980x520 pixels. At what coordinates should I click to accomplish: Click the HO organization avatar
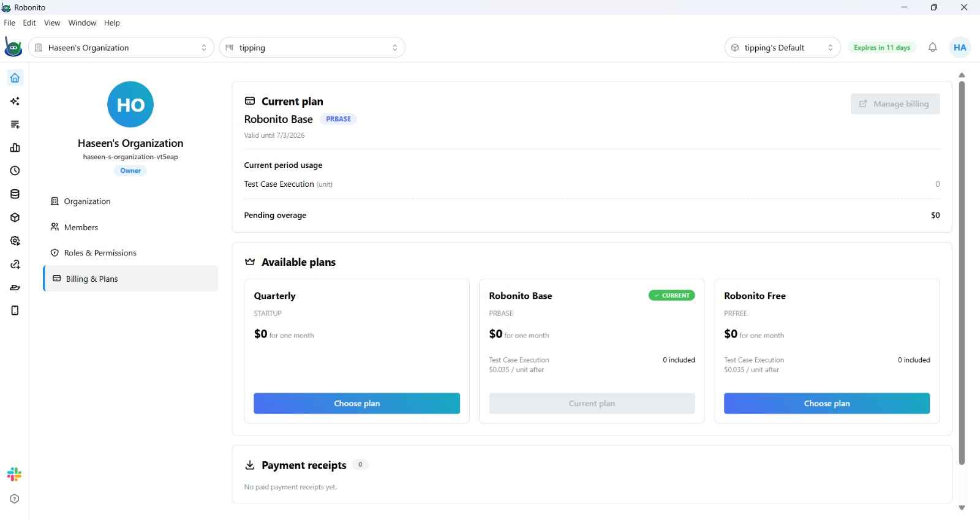pos(130,104)
